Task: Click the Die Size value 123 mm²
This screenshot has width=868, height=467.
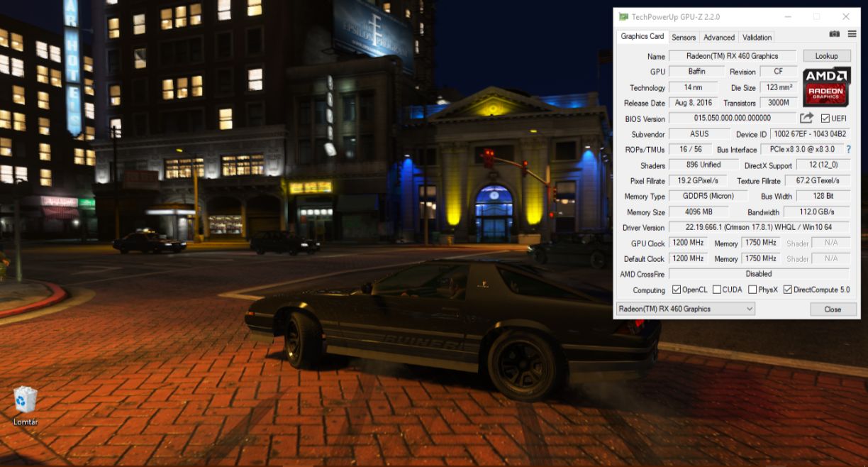Action: [779, 87]
